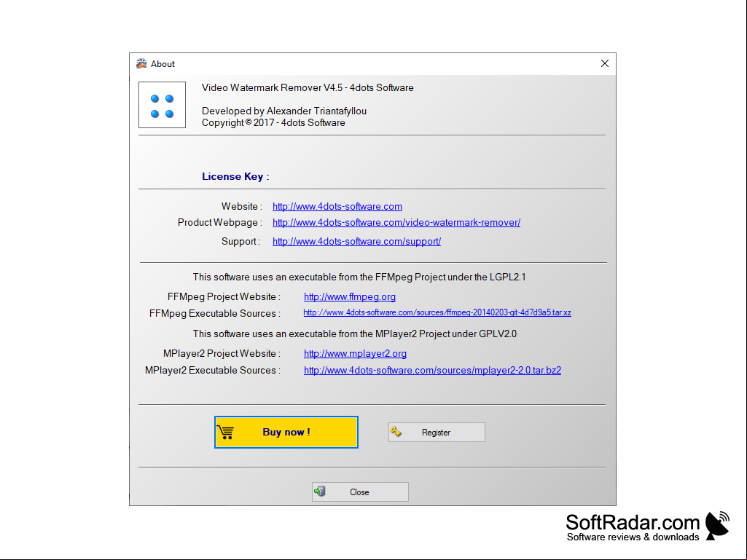Click the exit door icon on Close button

pos(320,492)
